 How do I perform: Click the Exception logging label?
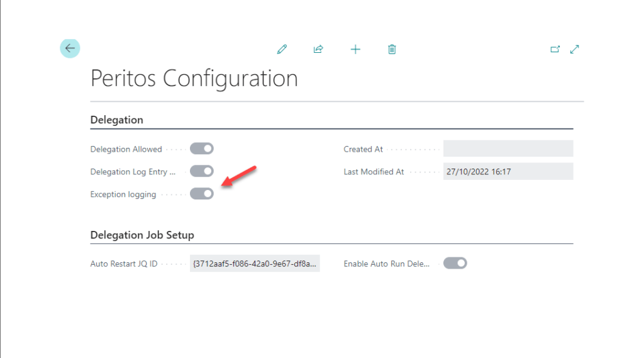click(x=123, y=194)
